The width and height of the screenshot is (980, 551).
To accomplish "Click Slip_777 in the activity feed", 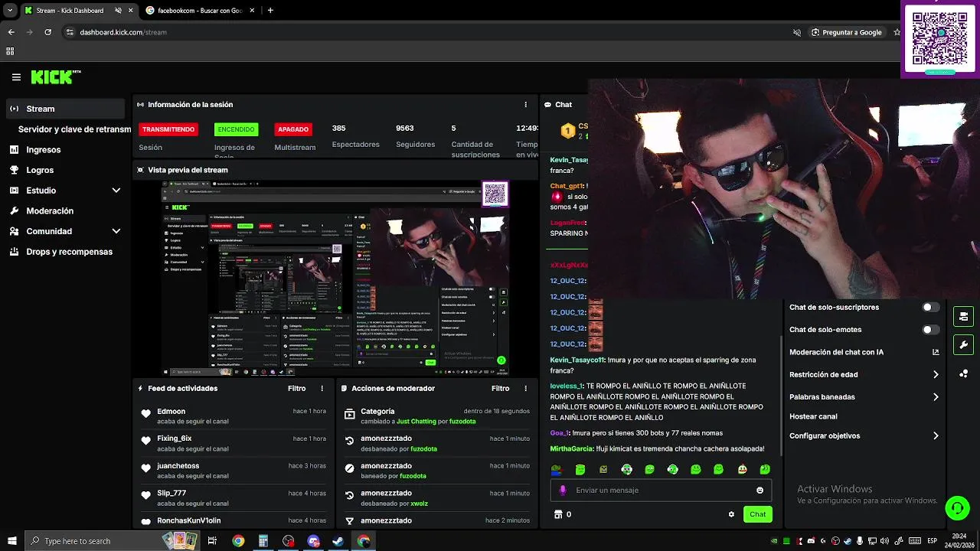I will (x=171, y=494).
